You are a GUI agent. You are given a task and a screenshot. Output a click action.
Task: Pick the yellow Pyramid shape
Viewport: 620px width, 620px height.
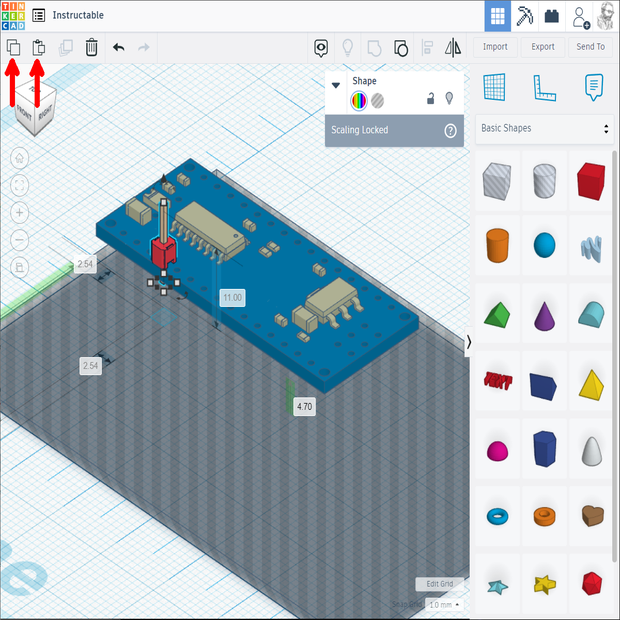(x=592, y=385)
